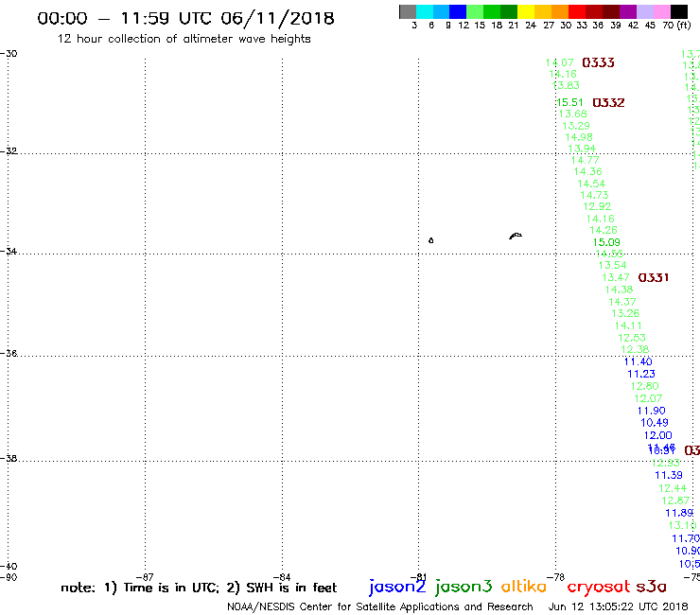Click the wave height value 15.51
The image size is (700, 615).
click(x=569, y=103)
